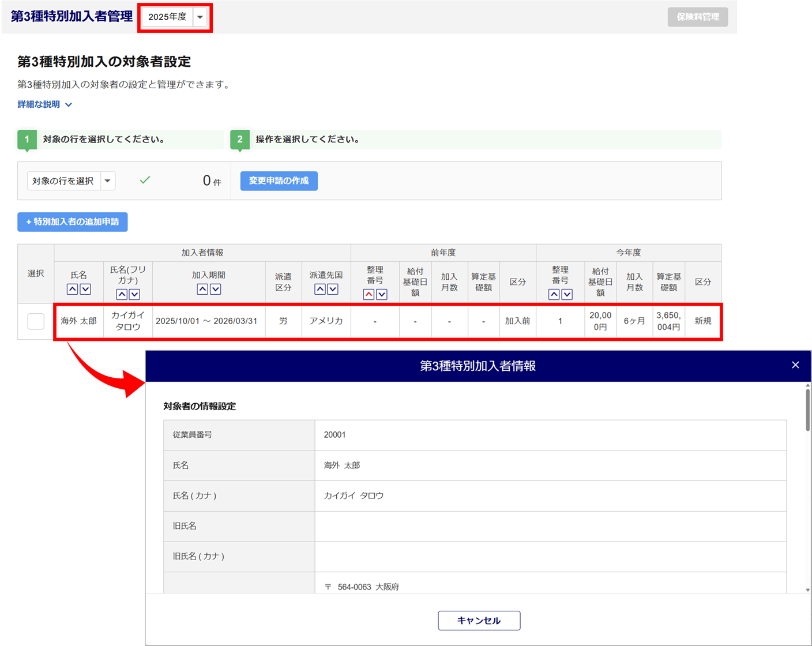Click the dialog's vertical scrollbar thumb

[807, 410]
